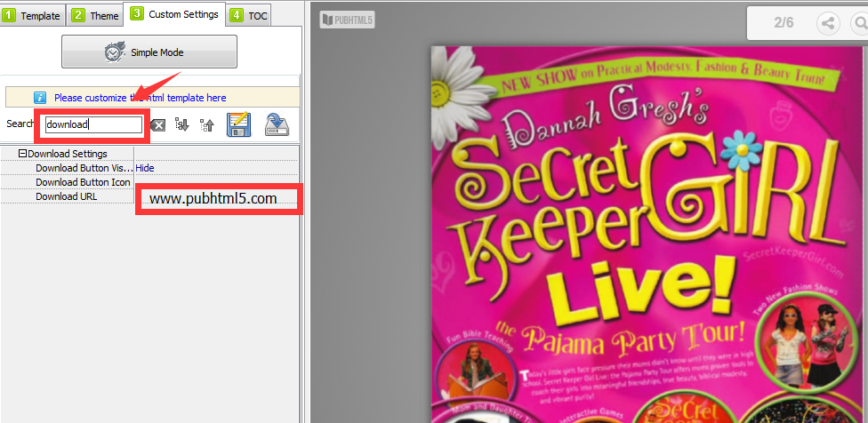The width and height of the screenshot is (868, 423).
Task: Click the blue info icon
Action: [39, 98]
